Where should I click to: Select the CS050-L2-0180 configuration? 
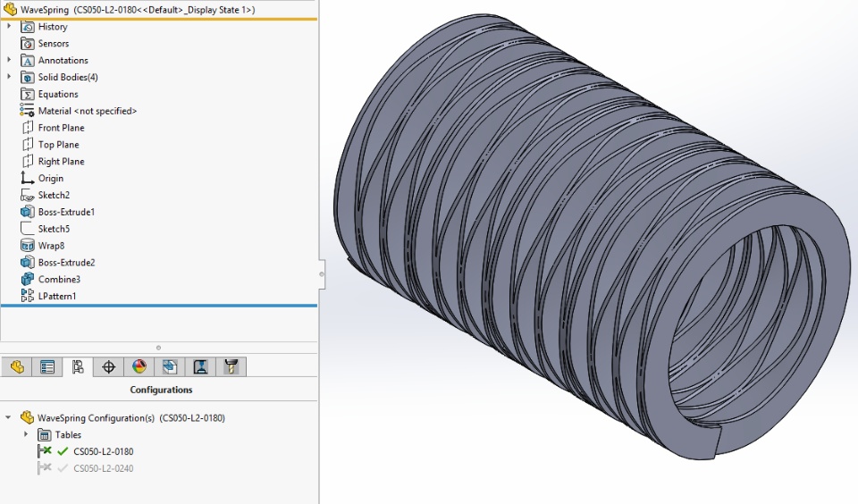104,452
